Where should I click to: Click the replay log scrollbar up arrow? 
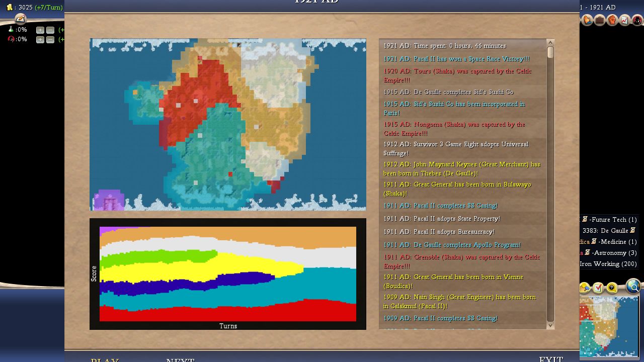(550, 43)
